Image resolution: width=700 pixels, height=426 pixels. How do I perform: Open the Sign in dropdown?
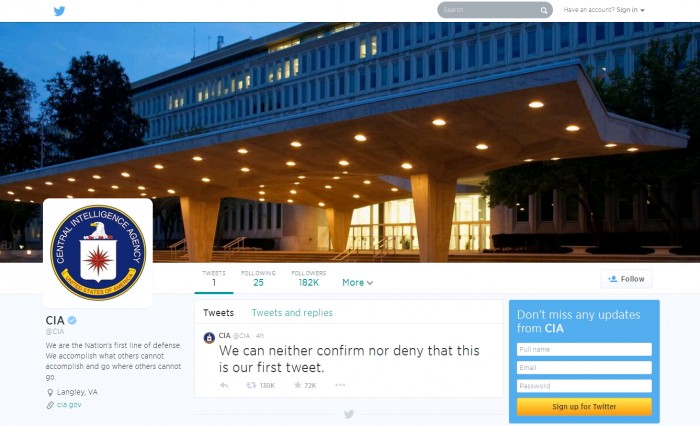(604, 10)
